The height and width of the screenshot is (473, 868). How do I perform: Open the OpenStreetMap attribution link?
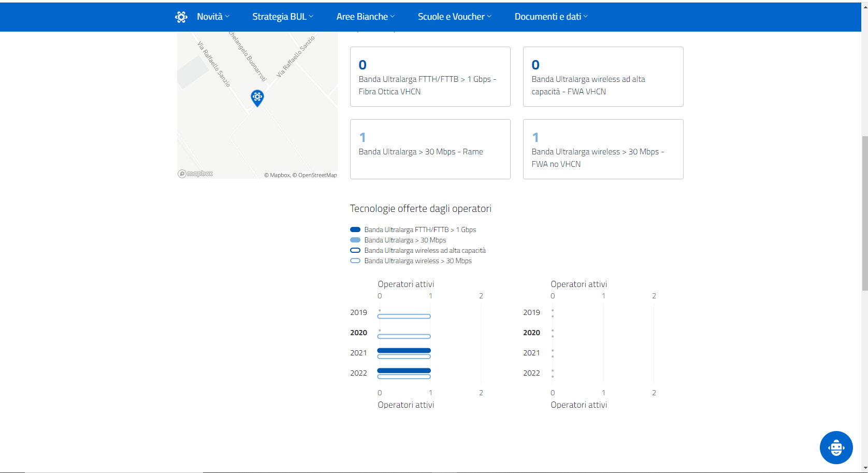pyautogui.click(x=317, y=175)
